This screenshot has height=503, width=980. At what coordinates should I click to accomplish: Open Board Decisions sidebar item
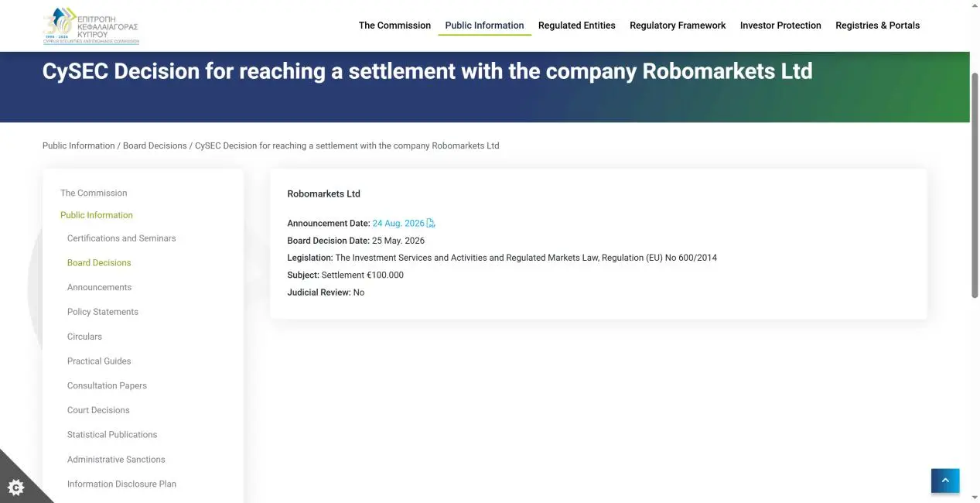pos(99,263)
